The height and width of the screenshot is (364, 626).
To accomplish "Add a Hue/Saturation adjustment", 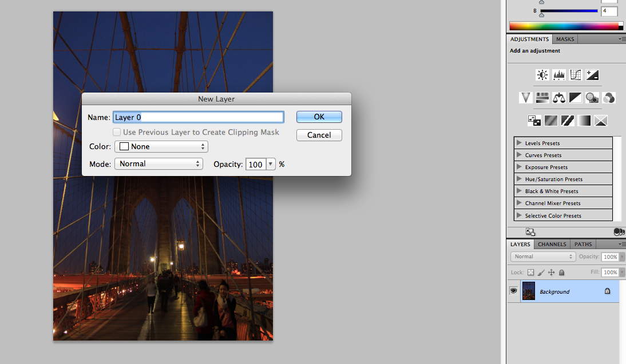I will [542, 97].
